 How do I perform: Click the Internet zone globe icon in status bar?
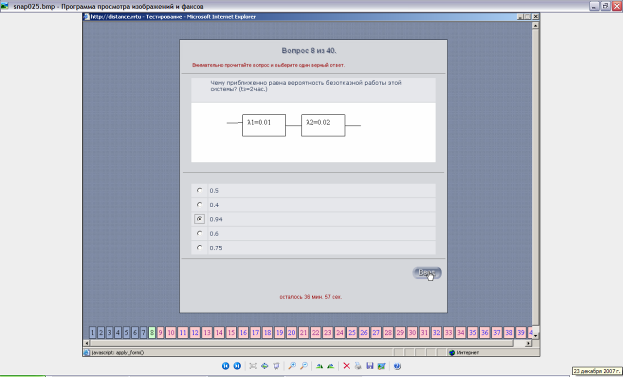[451, 352]
